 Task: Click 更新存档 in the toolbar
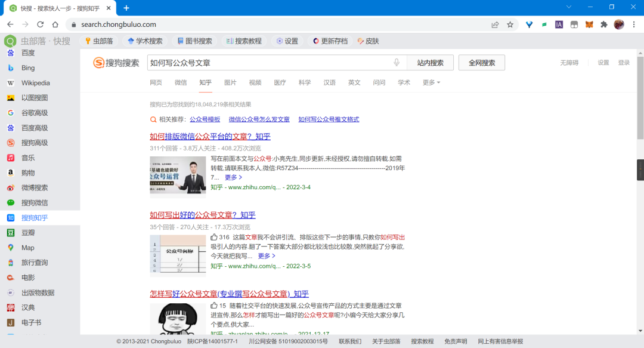[330, 41]
